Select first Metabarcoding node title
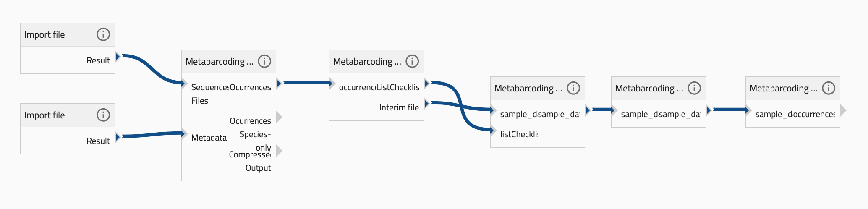The image size is (868, 209). 219,61
